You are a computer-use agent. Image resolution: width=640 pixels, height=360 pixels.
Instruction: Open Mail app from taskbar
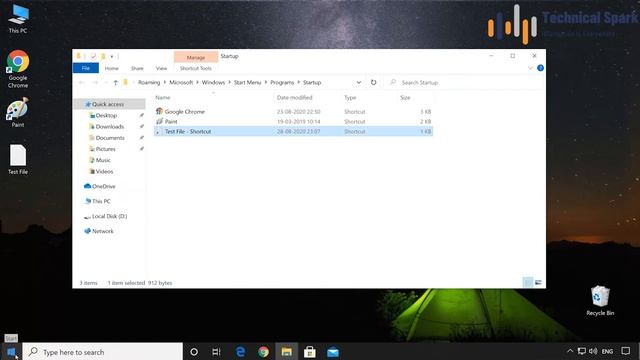(x=333, y=352)
